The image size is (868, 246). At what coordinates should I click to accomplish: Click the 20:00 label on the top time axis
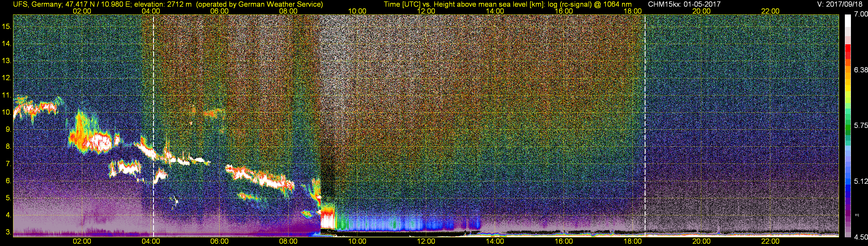click(702, 11)
